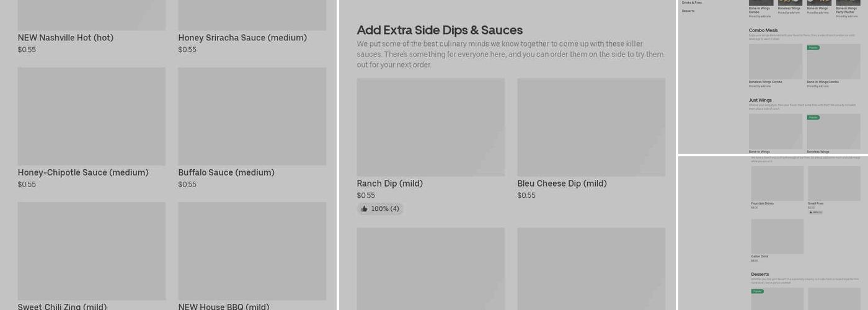Click the Honey-Chipotle Sauce image
The height and width of the screenshot is (310, 868).
(92, 117)
